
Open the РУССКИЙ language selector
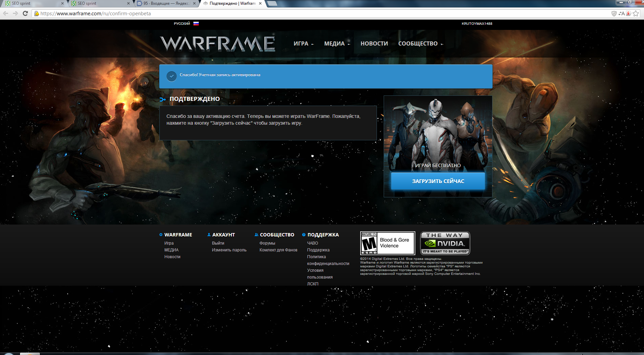point(182,23)
